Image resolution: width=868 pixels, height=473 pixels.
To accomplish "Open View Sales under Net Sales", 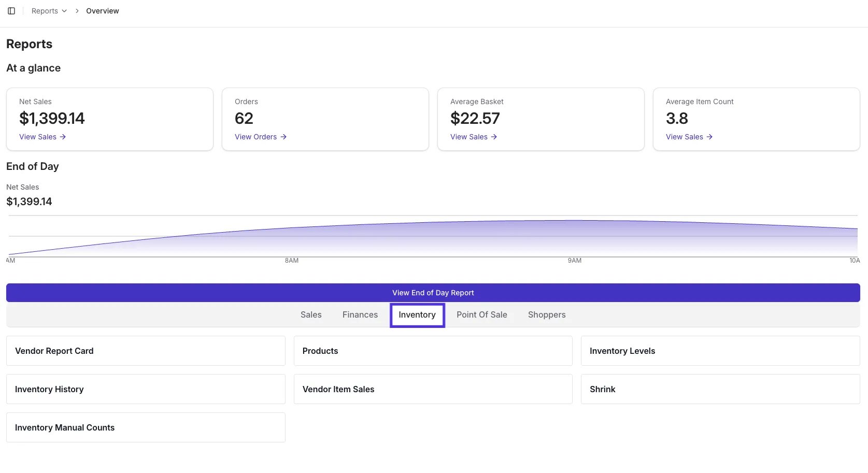I will [42, 137].
